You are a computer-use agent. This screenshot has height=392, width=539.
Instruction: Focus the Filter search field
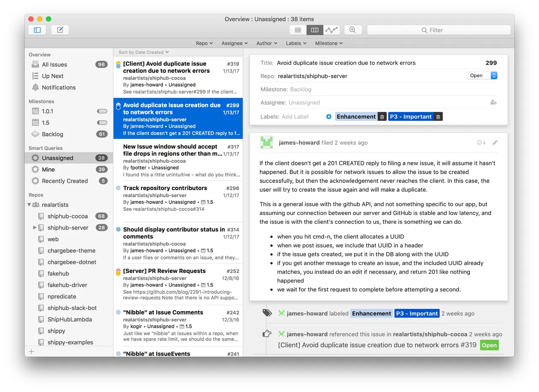[x=439, y=30]
